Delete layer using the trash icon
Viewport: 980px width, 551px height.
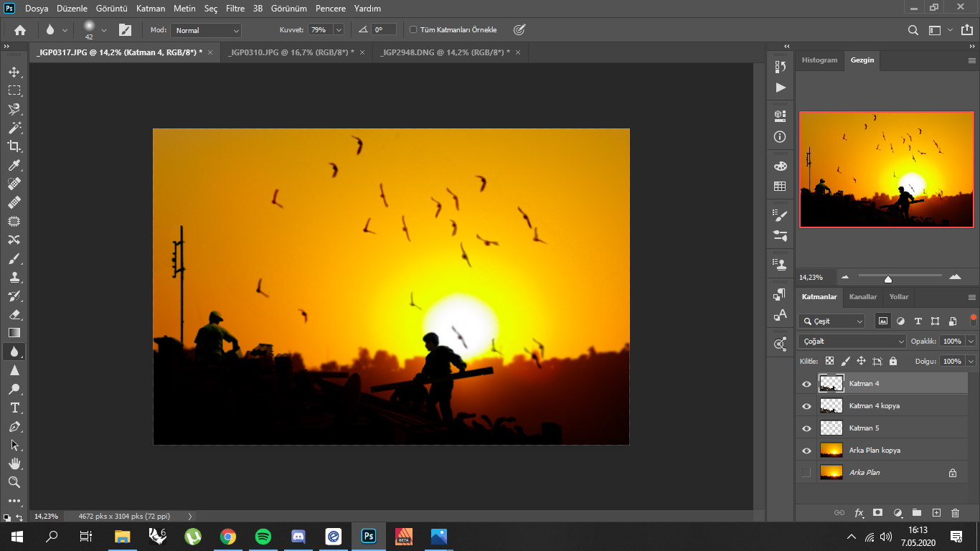tap(955, 513)
